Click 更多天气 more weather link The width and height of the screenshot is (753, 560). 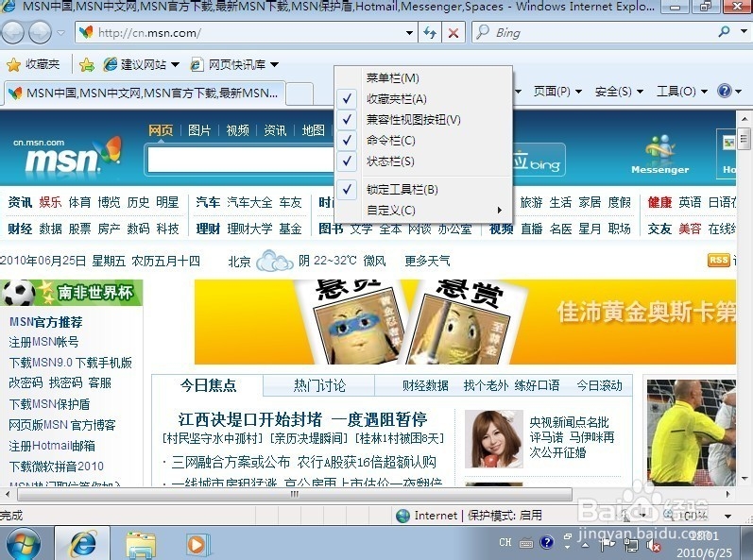[x=427, y=261]
